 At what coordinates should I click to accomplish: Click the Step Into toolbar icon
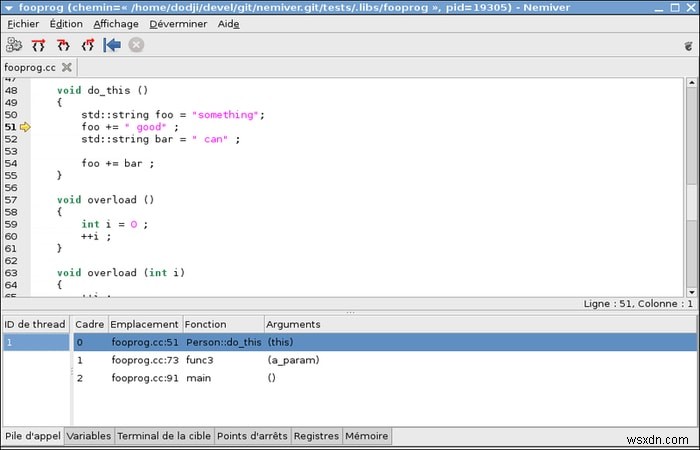coord(63,45)
